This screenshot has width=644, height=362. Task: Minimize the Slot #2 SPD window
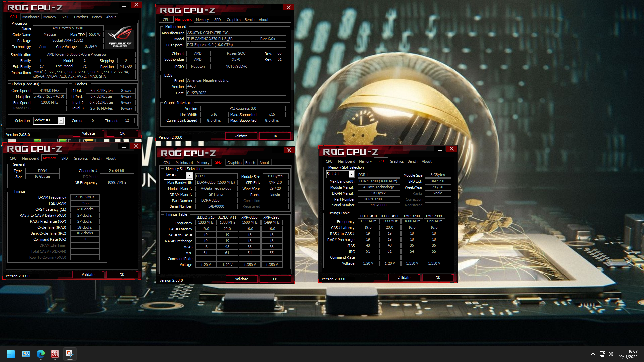(277, 151)
